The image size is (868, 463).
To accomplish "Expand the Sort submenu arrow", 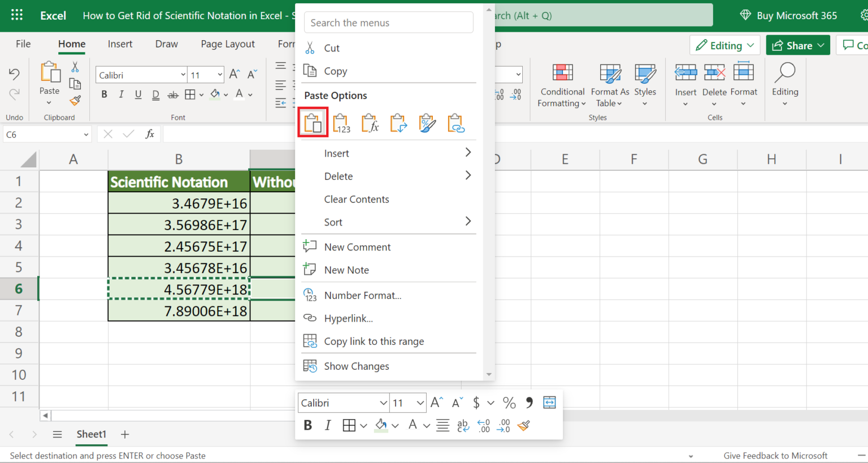I will [x=467, y=222].
